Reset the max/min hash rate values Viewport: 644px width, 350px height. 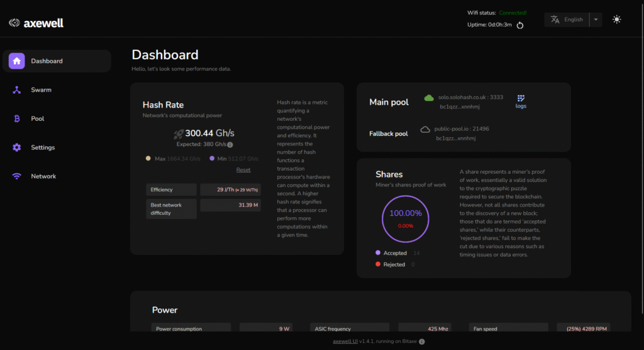point(243,170)
